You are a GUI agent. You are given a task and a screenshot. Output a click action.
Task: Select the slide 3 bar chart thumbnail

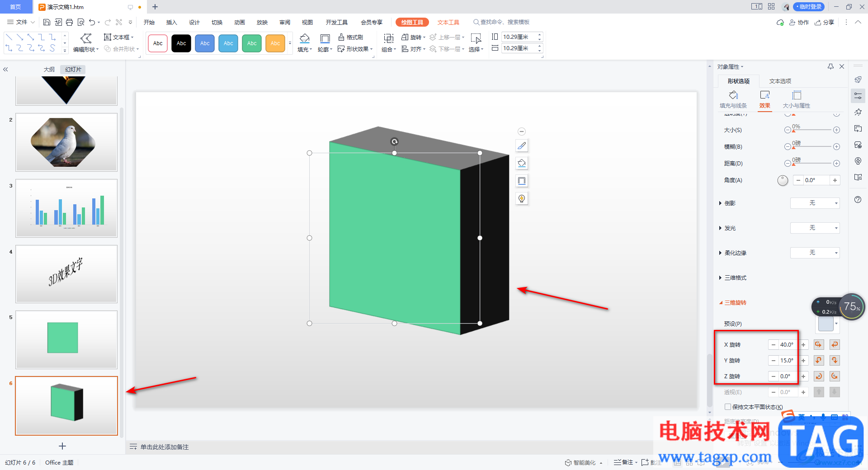66,208
